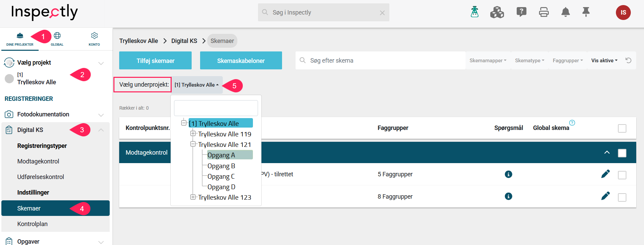The height and width of the screenshot is (245, 644).
Task: Sort by the Faggrupper column header
Action: 393,128
